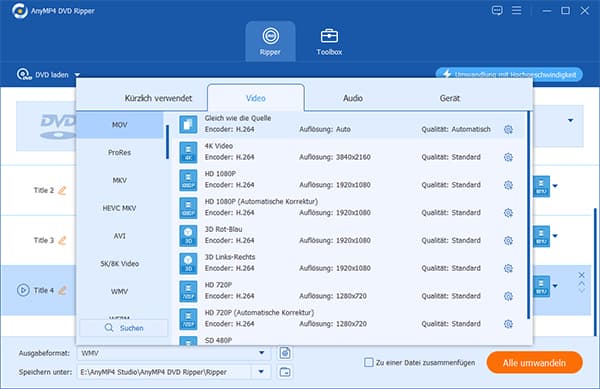Image resolution: width=600 pixels, height=389 pixels.
Task: Enable Zu einer Datei zusammenfügen checkbox
Action: [x=368, y=362]
